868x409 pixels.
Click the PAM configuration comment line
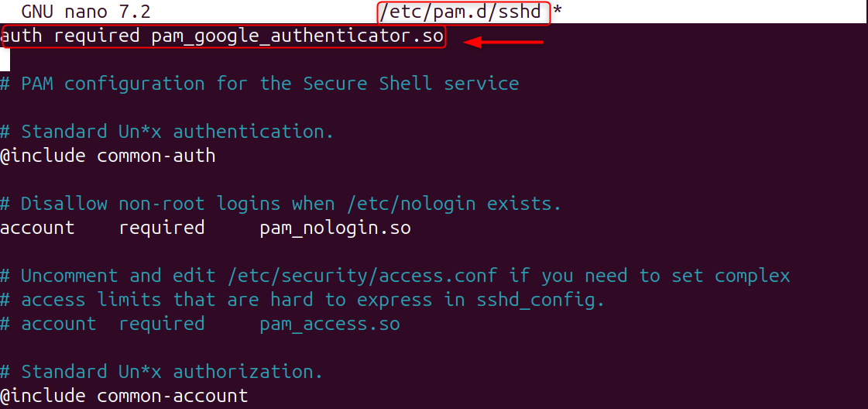259,84
